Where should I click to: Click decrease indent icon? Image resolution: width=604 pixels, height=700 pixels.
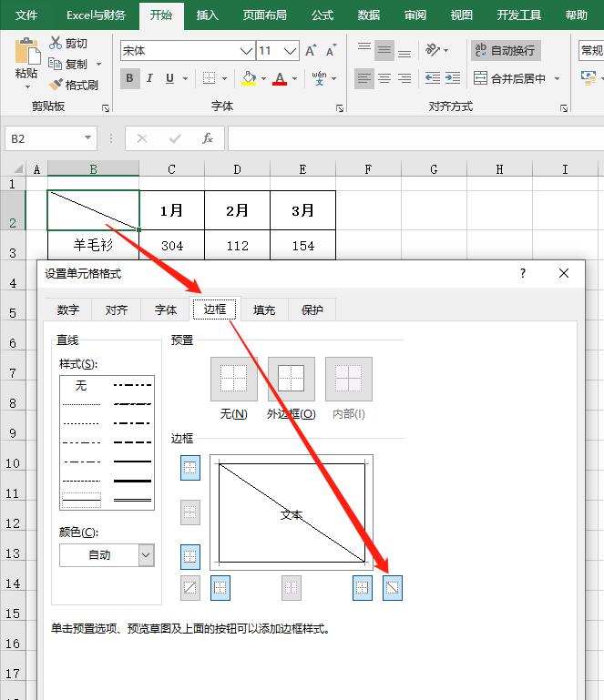pyautogui.click(x=433, y=78)
